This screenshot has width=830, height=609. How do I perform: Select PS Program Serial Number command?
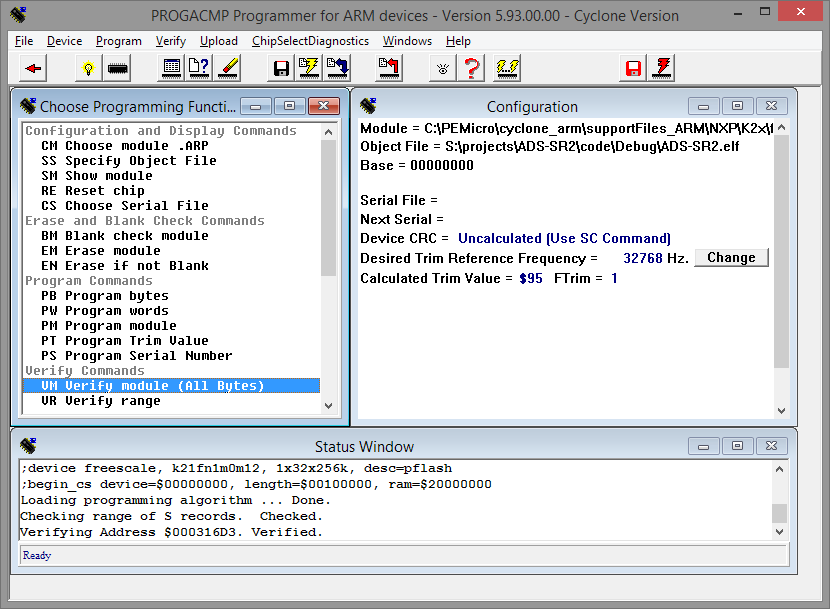[x=172, y=355]
